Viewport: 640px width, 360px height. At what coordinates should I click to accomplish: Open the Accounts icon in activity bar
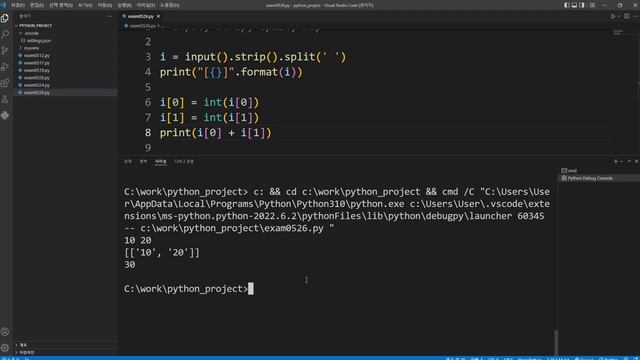(x=5, y=331)
